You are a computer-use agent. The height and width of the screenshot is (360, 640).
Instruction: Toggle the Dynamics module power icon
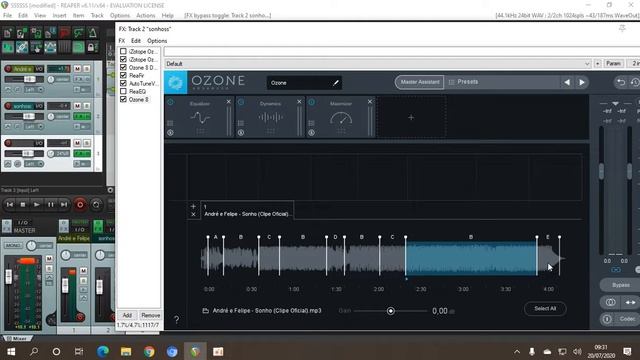[241, 102]
